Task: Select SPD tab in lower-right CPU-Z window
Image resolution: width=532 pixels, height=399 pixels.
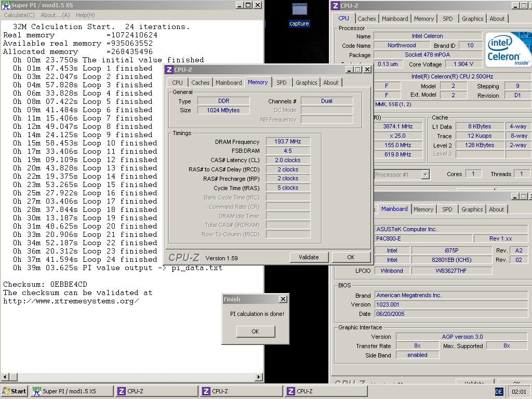Action: click(447, 209)
